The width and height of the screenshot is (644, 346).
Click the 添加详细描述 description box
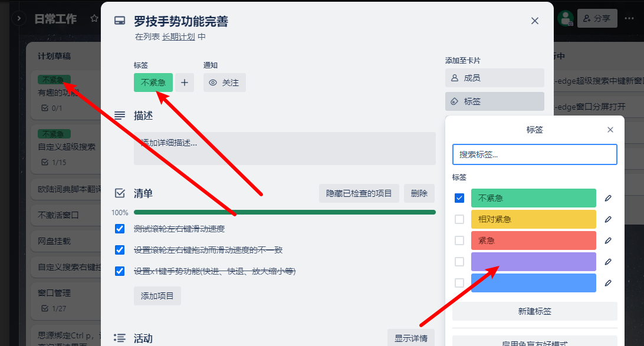click(x=285, y=149)
